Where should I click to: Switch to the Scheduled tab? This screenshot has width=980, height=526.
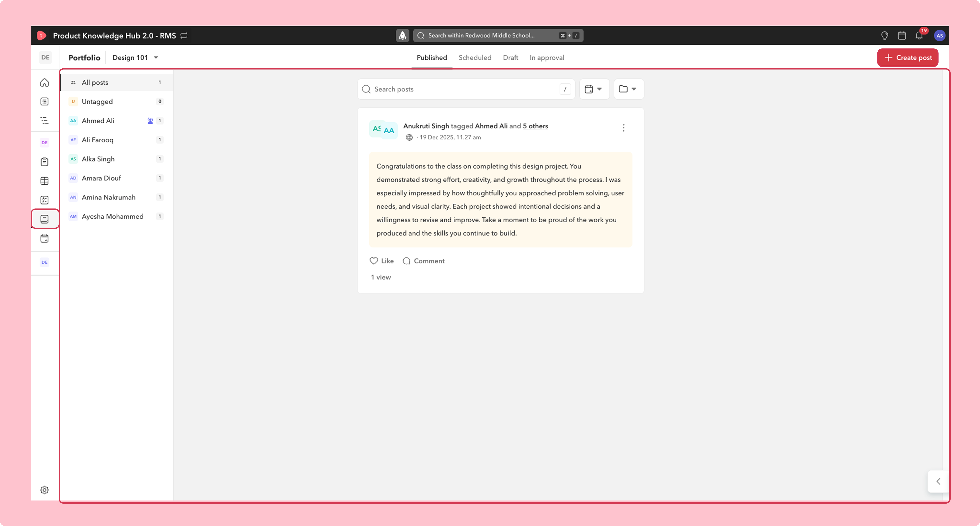pyautogui.click(x=475, y=57)
